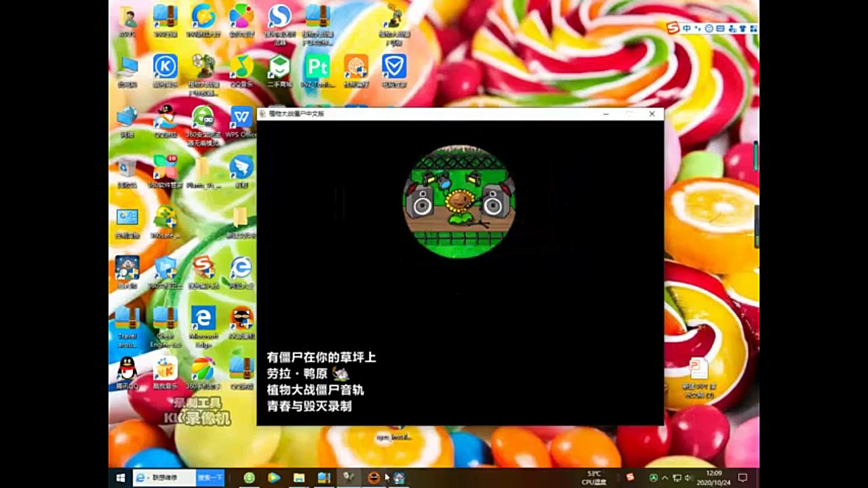Click the blue search button in taskbar

point(210,478)
